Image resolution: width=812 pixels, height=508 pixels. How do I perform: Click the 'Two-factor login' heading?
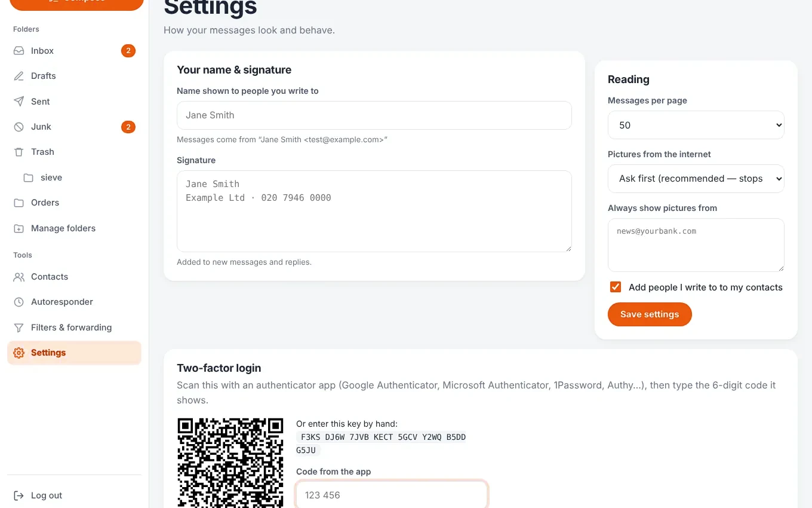219,368
